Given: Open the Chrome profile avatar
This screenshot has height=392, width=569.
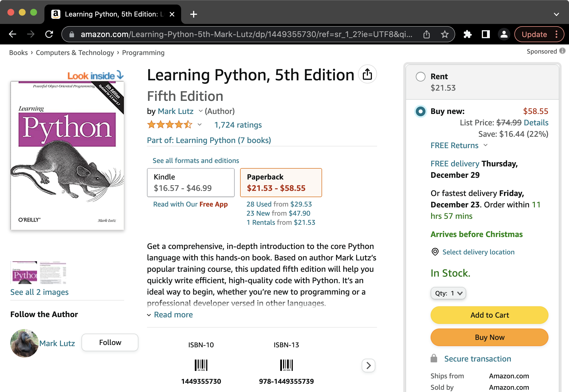Looking at the screenshot, I should pyautogui.click(x=504, y=34).
